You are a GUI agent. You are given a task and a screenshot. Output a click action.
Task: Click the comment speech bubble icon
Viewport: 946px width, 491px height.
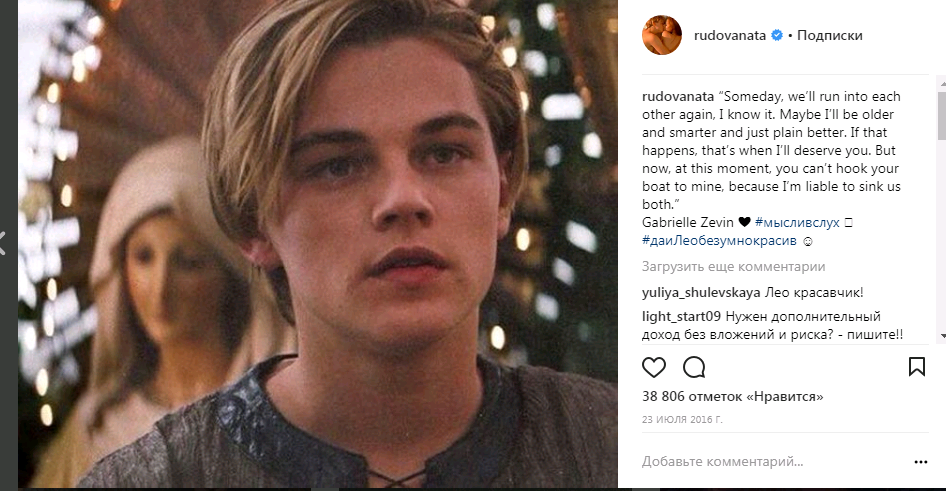(694, 366)
